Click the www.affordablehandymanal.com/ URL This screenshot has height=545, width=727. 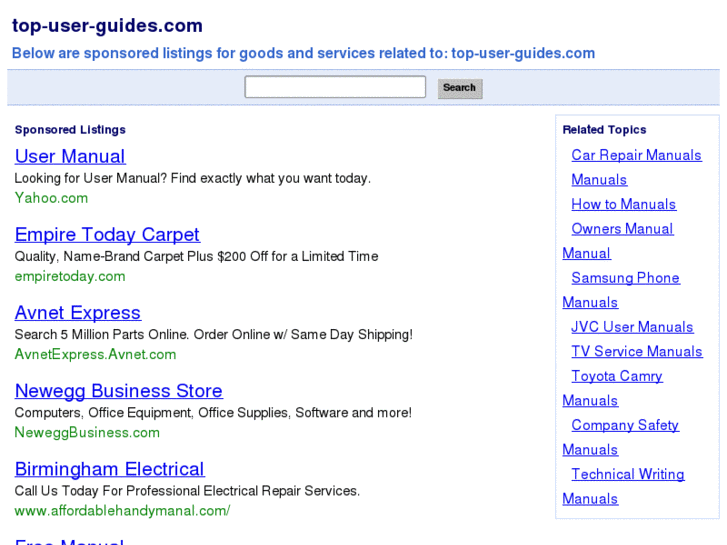(x=122, y=511)
